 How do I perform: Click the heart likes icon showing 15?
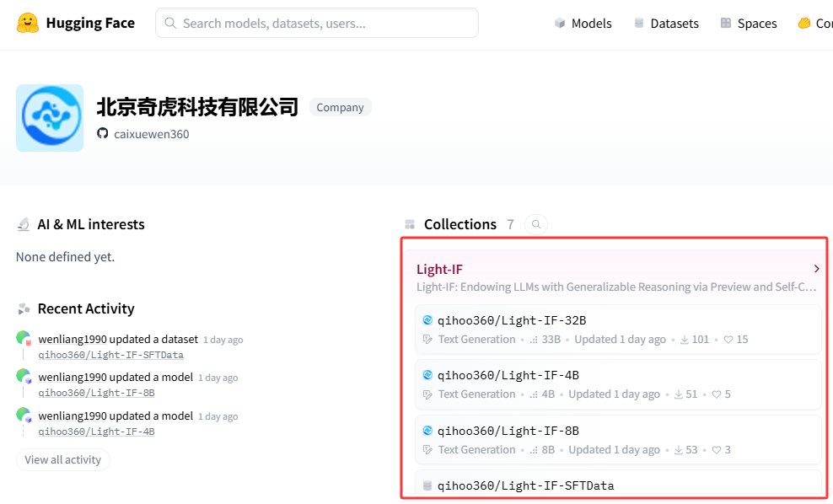(x=728, y=340)
